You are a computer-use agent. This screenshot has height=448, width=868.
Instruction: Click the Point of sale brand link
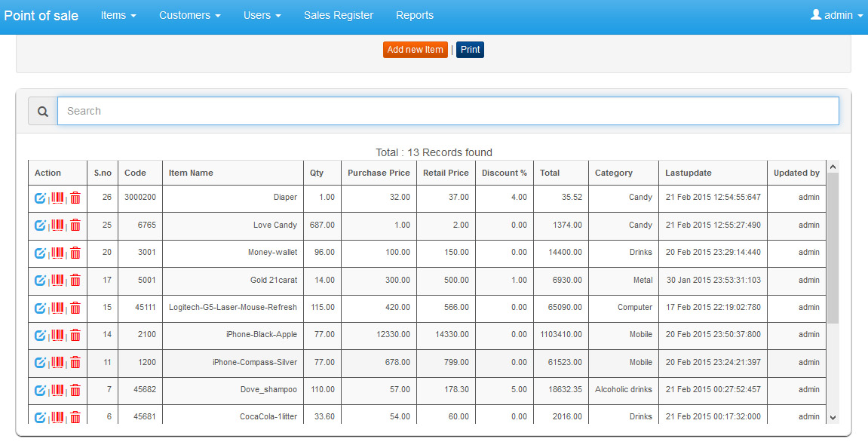pyautogui.click(x=41, y=16)
